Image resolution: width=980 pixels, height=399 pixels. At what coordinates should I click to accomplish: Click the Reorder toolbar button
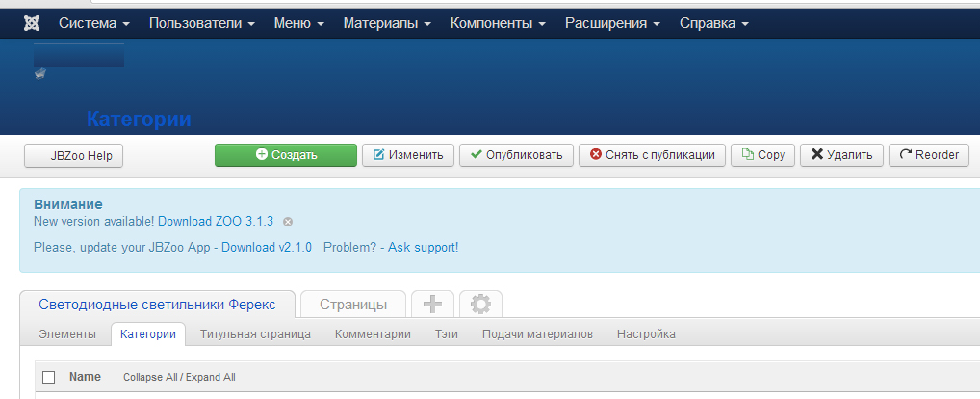pyautogui.click(x=928, y=155)
